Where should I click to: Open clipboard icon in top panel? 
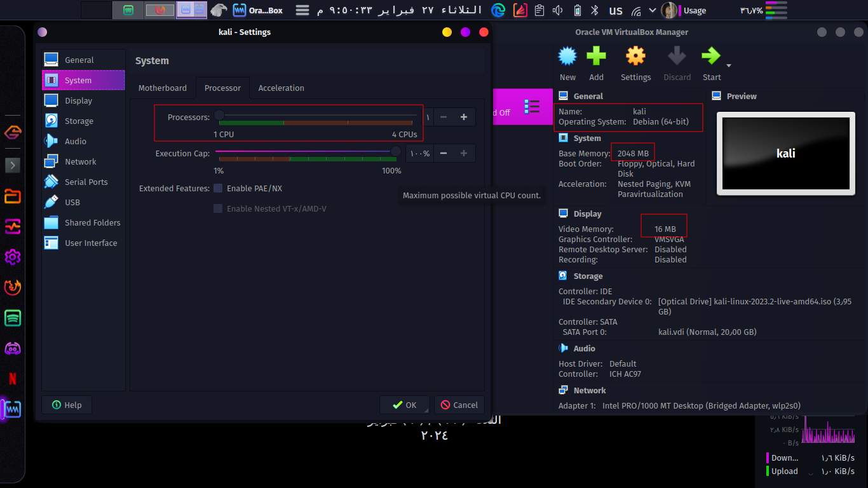coord(539,10)
